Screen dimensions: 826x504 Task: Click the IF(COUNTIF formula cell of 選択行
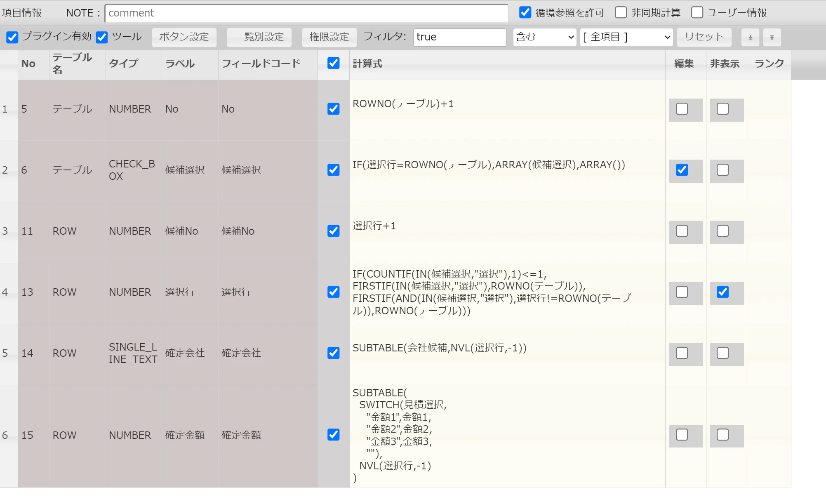pos(507,292)
